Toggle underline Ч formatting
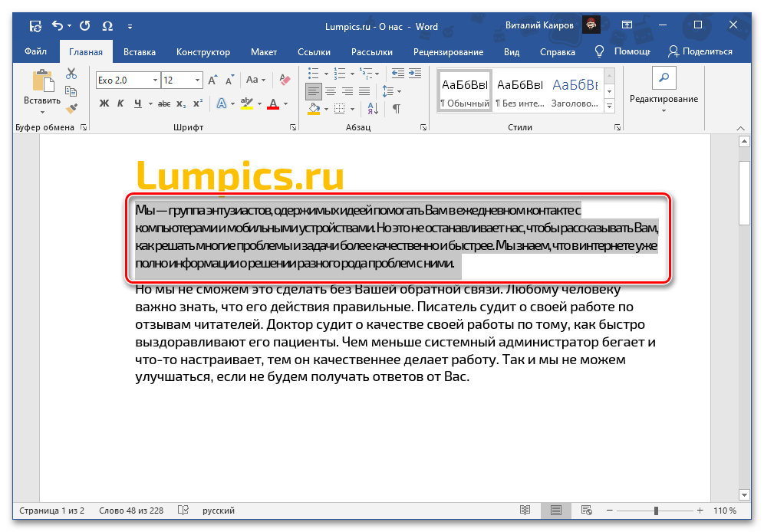Viewport: 764px width, 532px height. (x=138, y=103)
